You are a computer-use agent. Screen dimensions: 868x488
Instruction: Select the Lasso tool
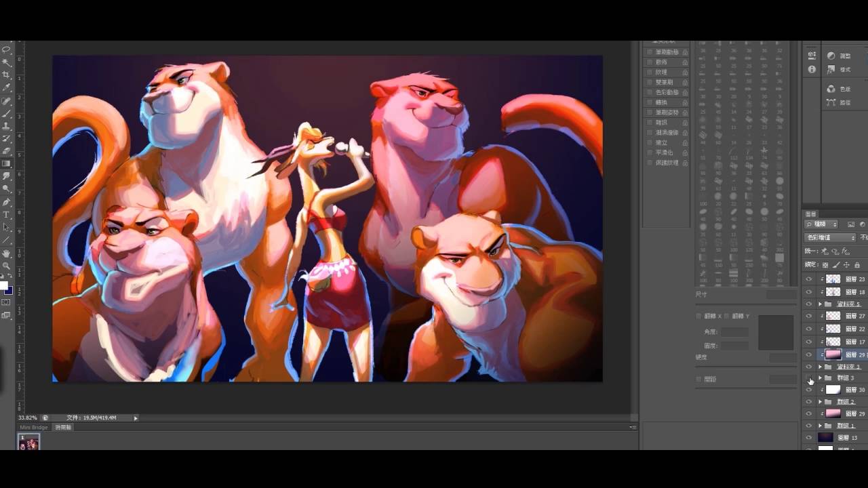[6, 49]
